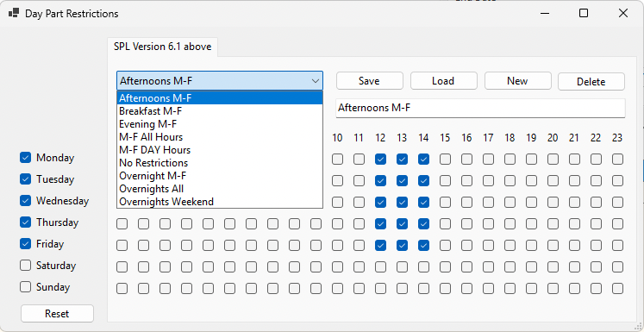Uncheck Monday hour 12 checkbox
This screenshot has width=644, height=332.
(x=380, y=159)
